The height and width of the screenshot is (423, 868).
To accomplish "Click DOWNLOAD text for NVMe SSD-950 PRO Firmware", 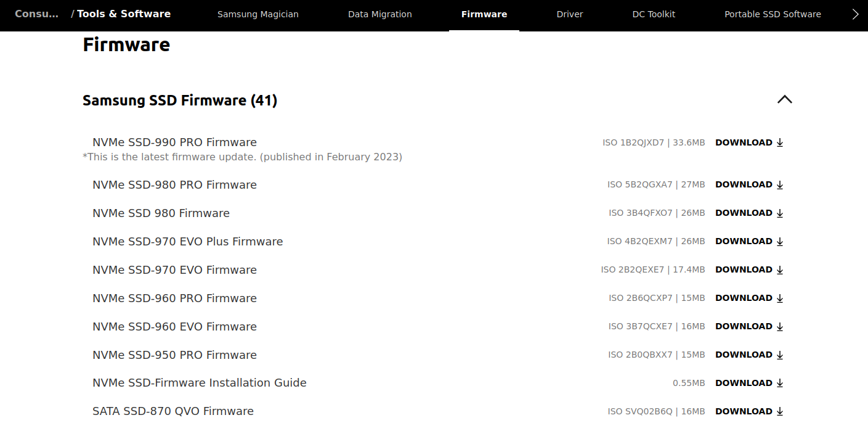I will click(744, 355).
